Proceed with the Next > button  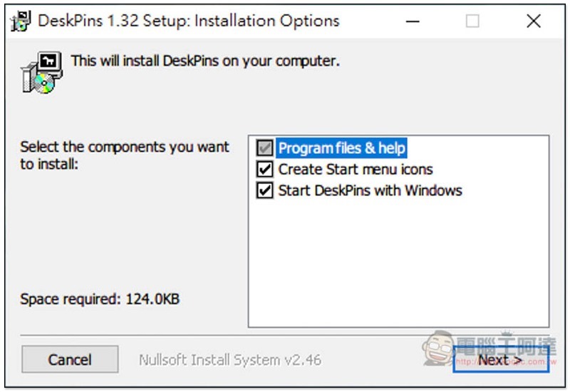(x=501, y=359)
